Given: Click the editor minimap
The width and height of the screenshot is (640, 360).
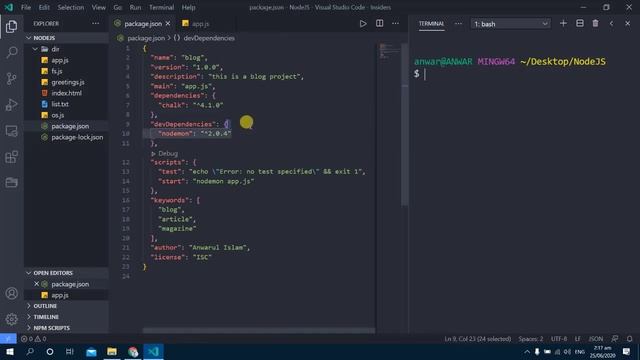Looking at the screenshot, I should coord(389,51).
